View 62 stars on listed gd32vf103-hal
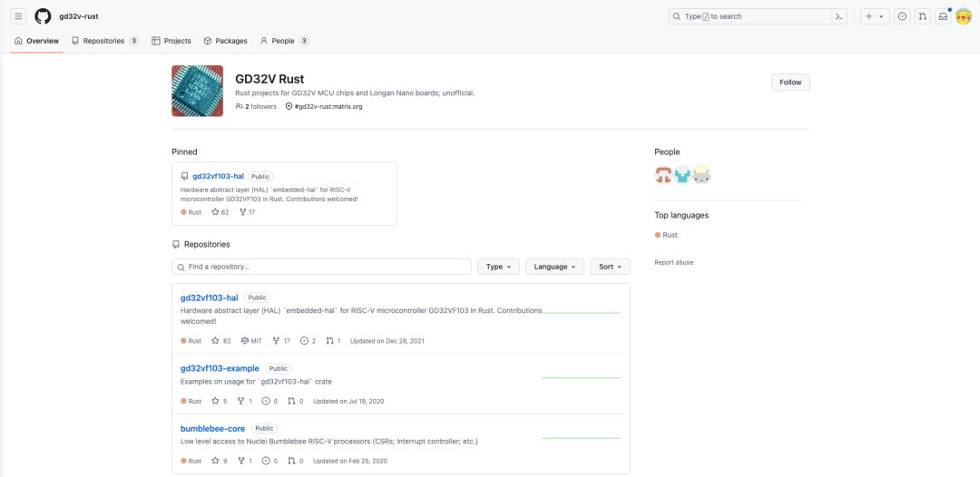 (221, 341)
